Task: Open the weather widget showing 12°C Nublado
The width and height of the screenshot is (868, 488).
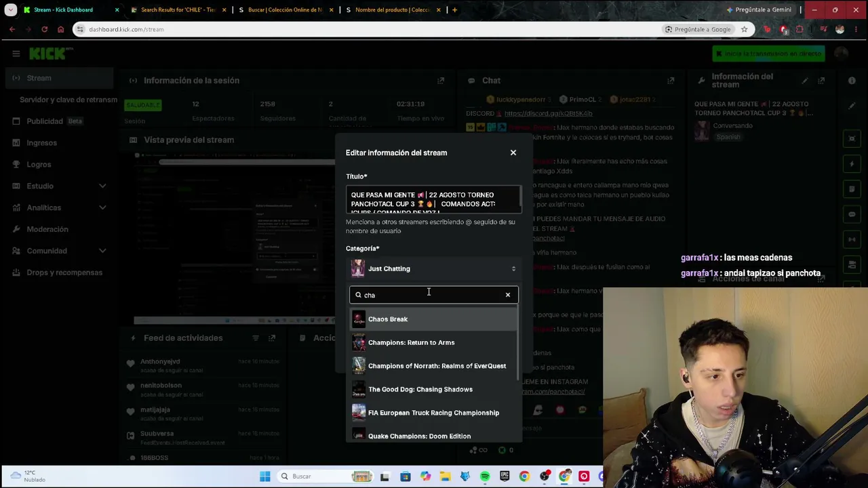Action: click(x=28, y=476)
